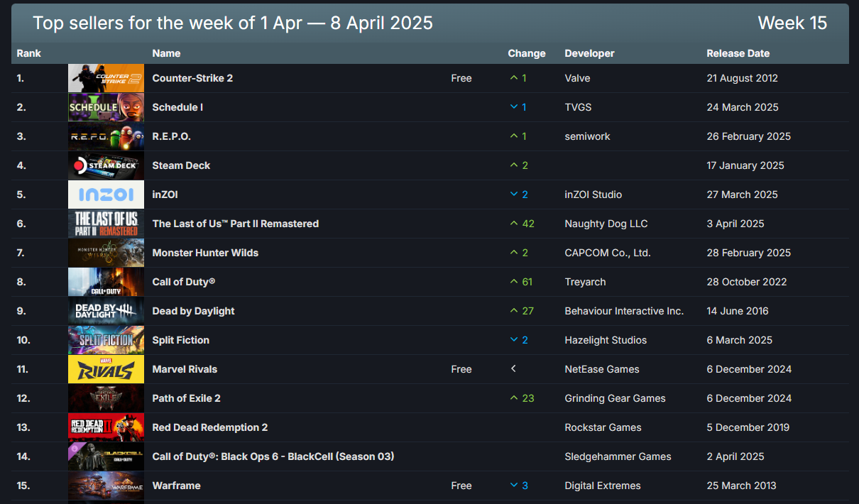859x504 pixels.
Task: Click the Grinding Gear Games developer name
Action: click(x=615, y=398)
